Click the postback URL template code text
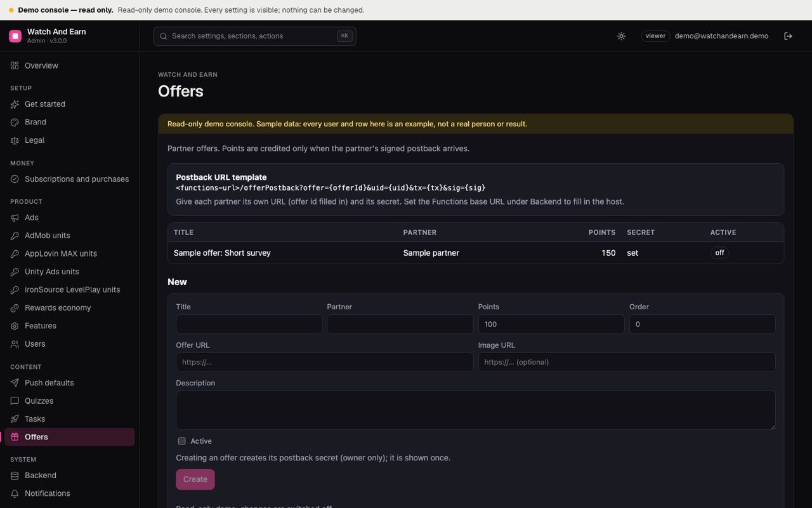 (331, 188)
